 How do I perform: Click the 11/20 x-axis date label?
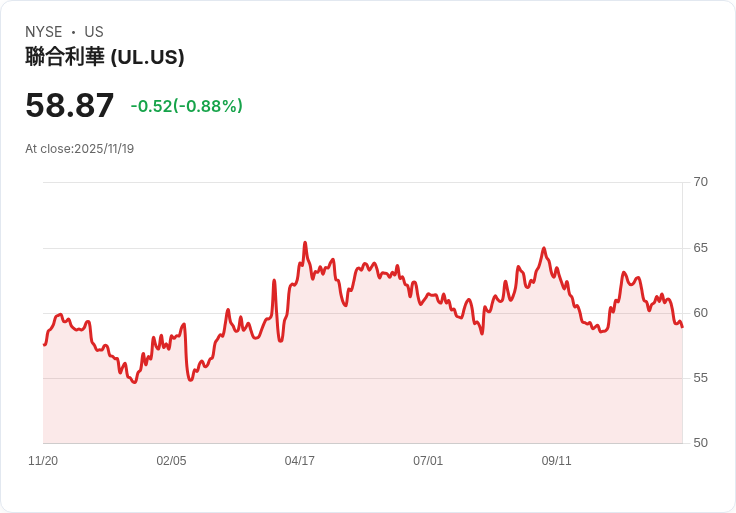tap(43, 461)
